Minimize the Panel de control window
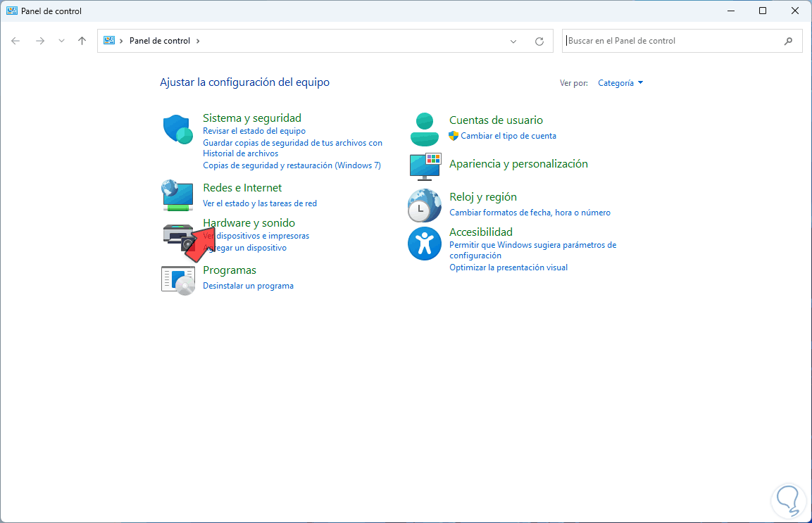The image size is (812, 523). [731, 11]
